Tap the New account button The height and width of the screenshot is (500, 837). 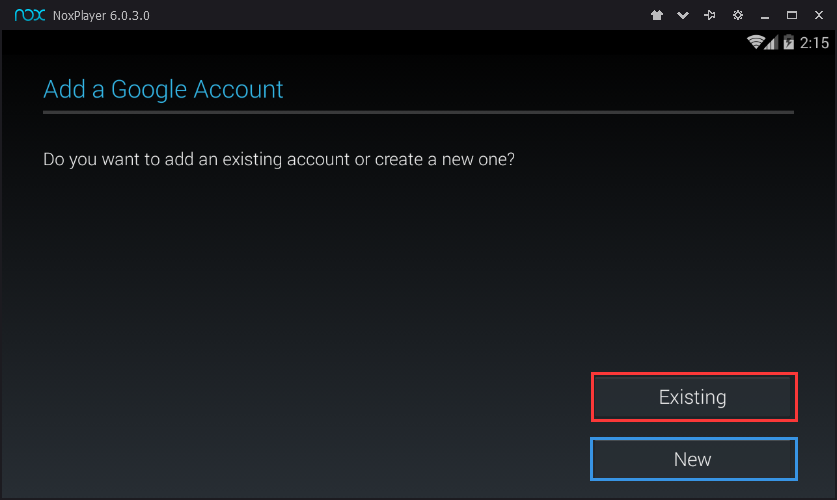(693, 459)
